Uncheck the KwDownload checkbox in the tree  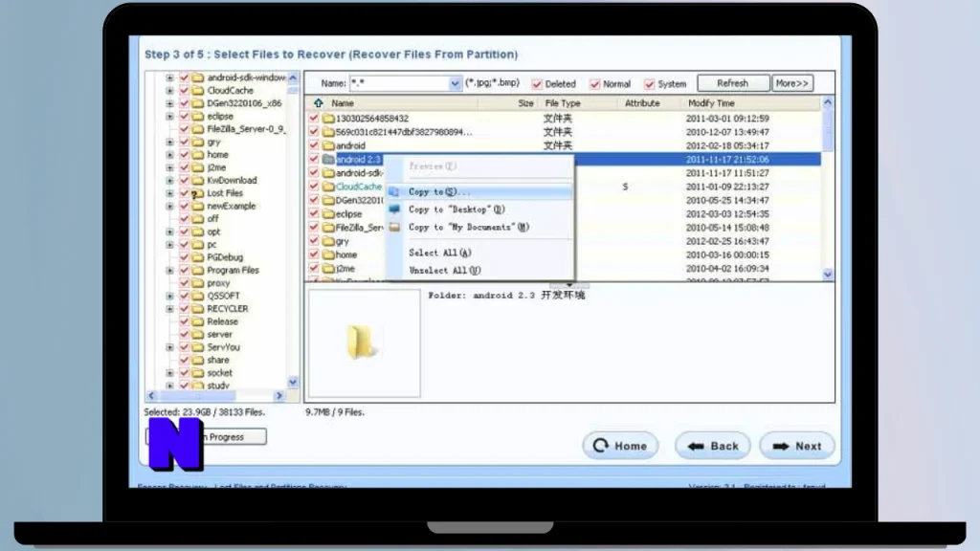coord(184,181)
